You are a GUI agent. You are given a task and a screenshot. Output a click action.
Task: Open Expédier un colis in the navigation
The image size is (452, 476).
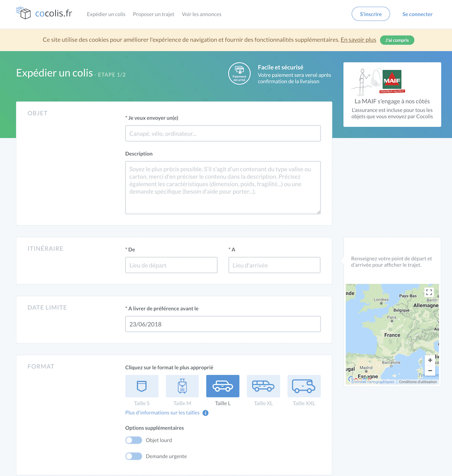(106, 14)
